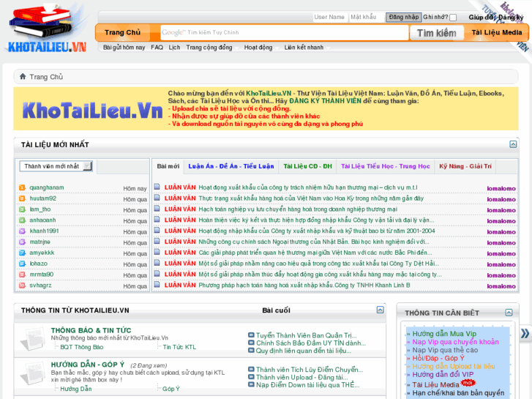Click user icon next to amyekkk

23,253
